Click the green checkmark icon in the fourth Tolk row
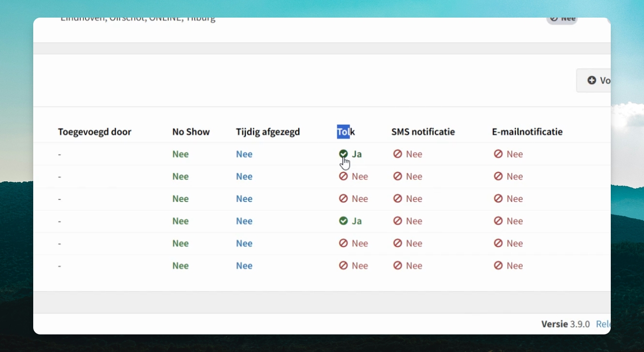This screenshot has height=352, width=644. (x=343, y=221)
